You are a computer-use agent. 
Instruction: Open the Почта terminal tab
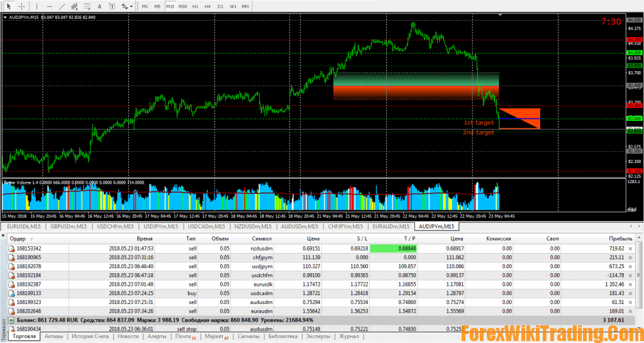pyautogui.click(x=186, y=336)
